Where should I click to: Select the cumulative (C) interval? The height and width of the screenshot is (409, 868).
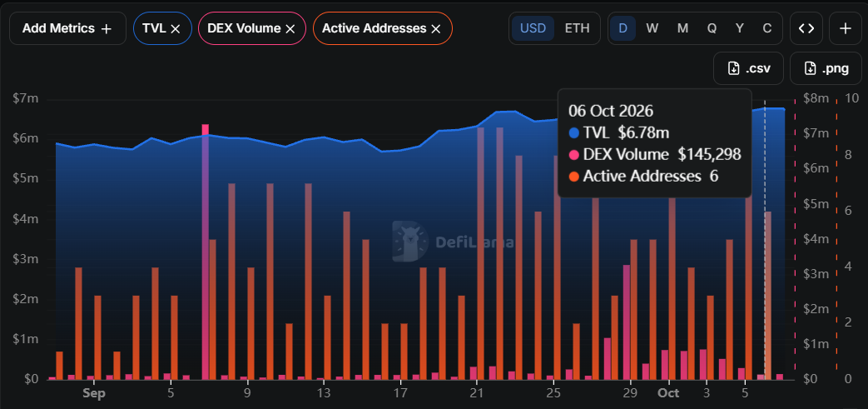click(767, 28)
